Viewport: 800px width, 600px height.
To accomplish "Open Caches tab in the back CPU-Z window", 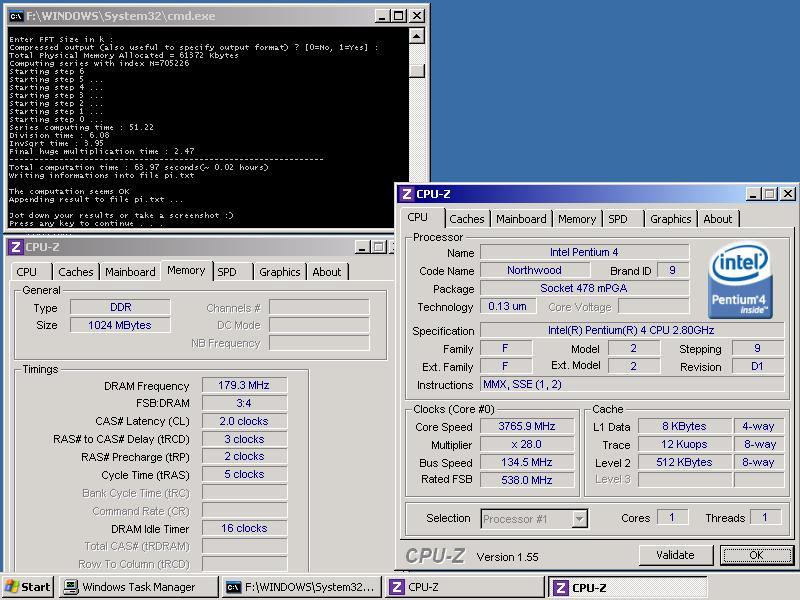I will pyautogui.click(x=76, y=272).
